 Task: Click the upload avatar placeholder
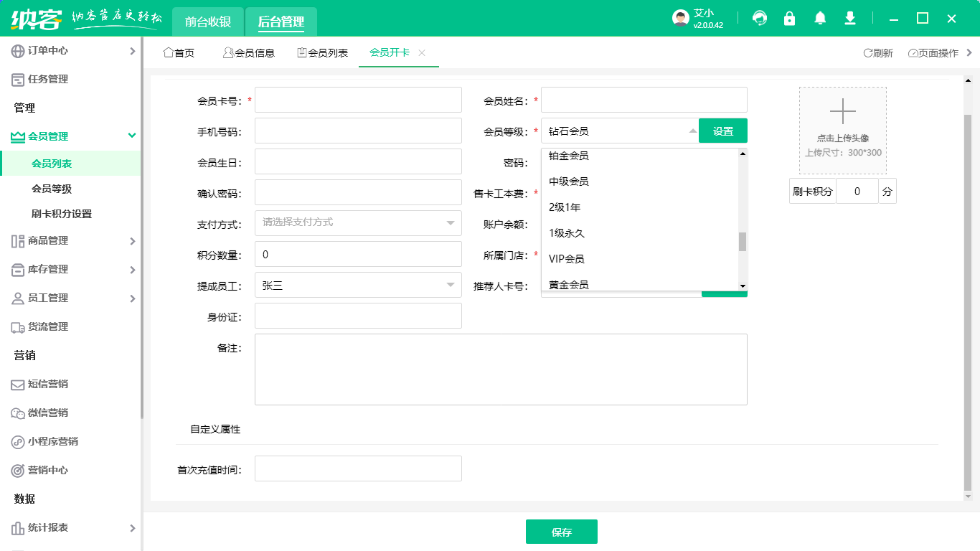click(842, 129)
